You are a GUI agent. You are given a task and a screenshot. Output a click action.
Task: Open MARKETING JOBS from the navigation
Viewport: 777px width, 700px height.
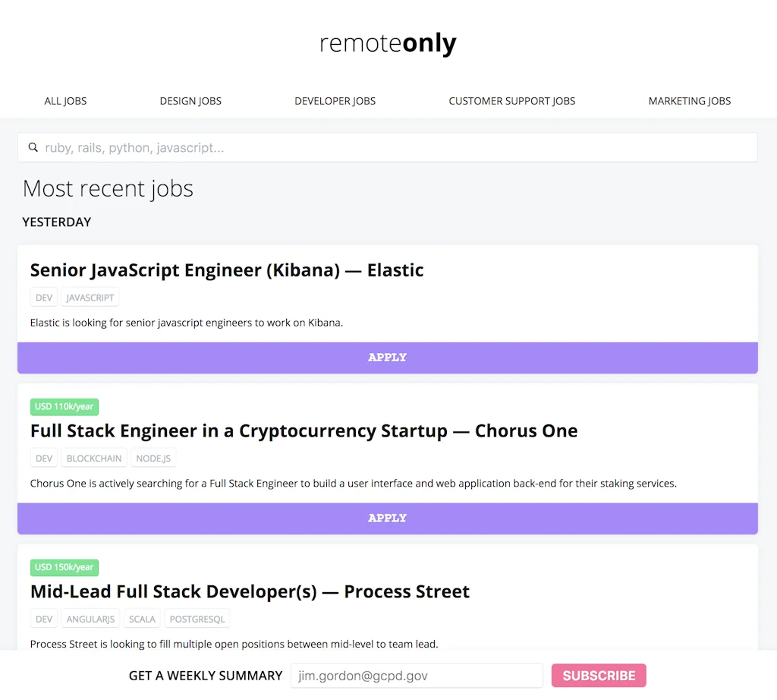click(x=689, y=100)
